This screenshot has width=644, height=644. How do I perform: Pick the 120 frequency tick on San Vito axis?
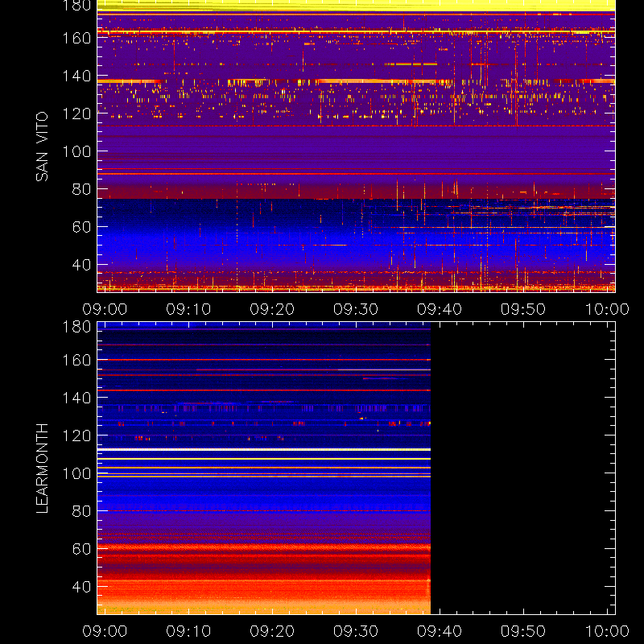(76, 114)
